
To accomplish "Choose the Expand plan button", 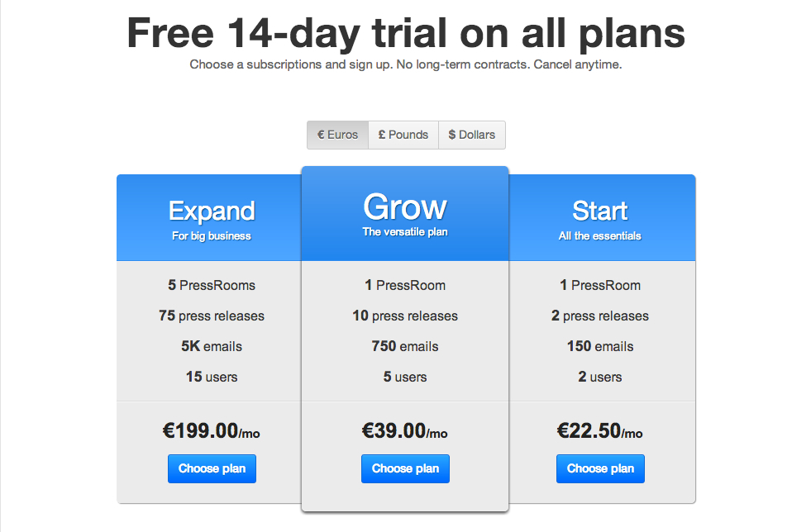I will [x=212, y=468].
